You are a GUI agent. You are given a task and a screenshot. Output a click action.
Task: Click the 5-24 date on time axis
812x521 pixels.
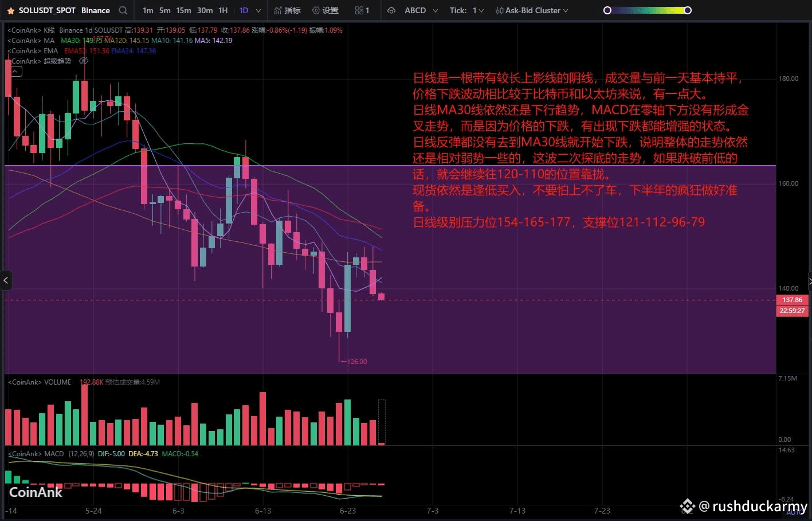point(93,511)
